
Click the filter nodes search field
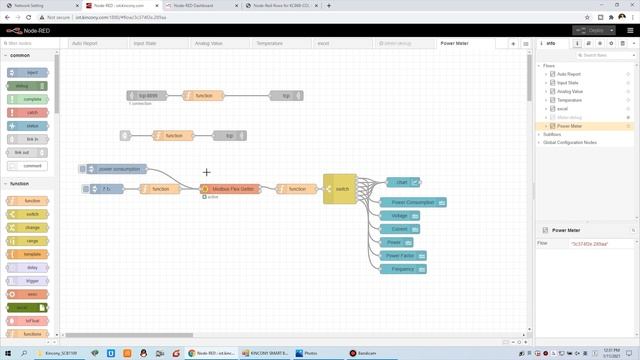pyautogui.click(x=29, y=43)
